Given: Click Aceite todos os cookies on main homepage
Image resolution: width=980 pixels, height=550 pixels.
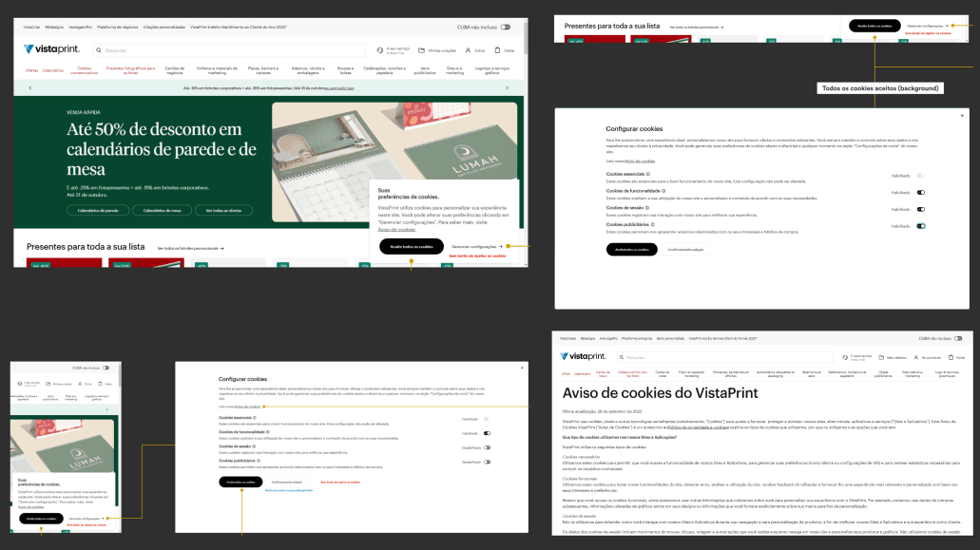Looking at the screenshot, I should (412, 247).
